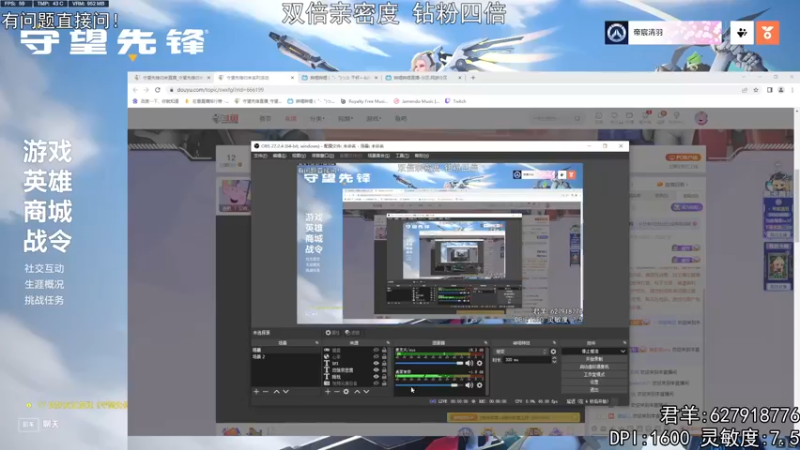The height and width of the screenshot is (450, 800).
Task: Click the filters button above the sources dock
Action: [353, 333]
